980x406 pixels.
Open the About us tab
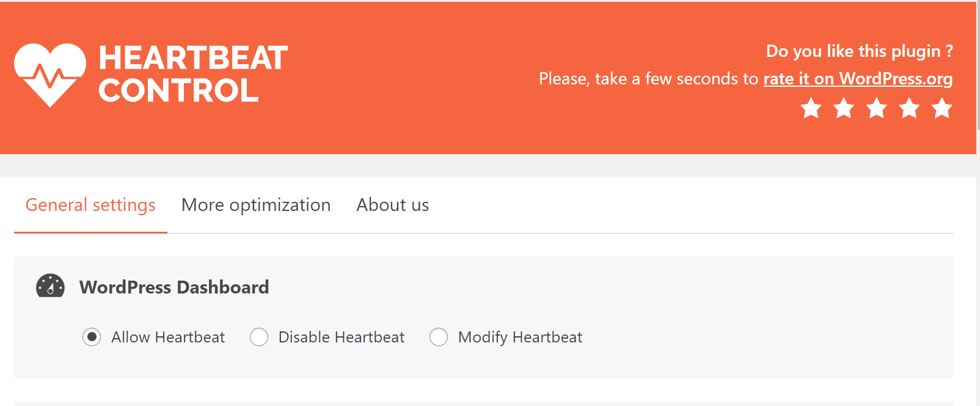pos(392,205)
